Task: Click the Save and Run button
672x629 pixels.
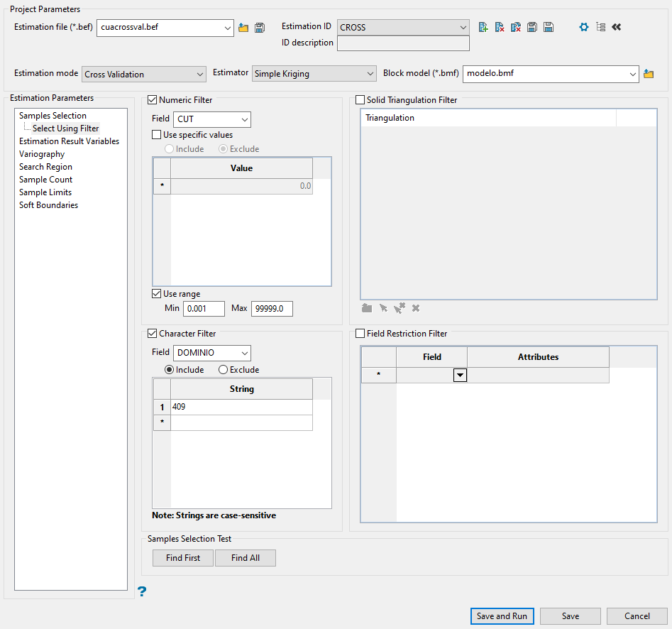Action: [502, 616]
